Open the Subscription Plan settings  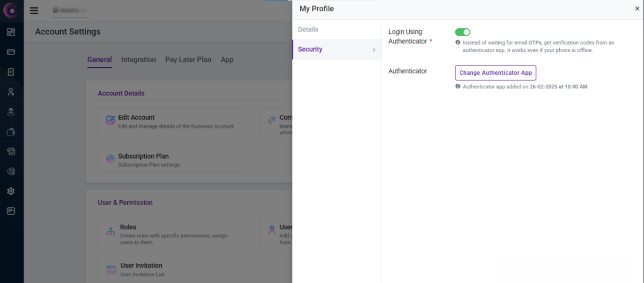pyautogui.click(x=143, y=160)
